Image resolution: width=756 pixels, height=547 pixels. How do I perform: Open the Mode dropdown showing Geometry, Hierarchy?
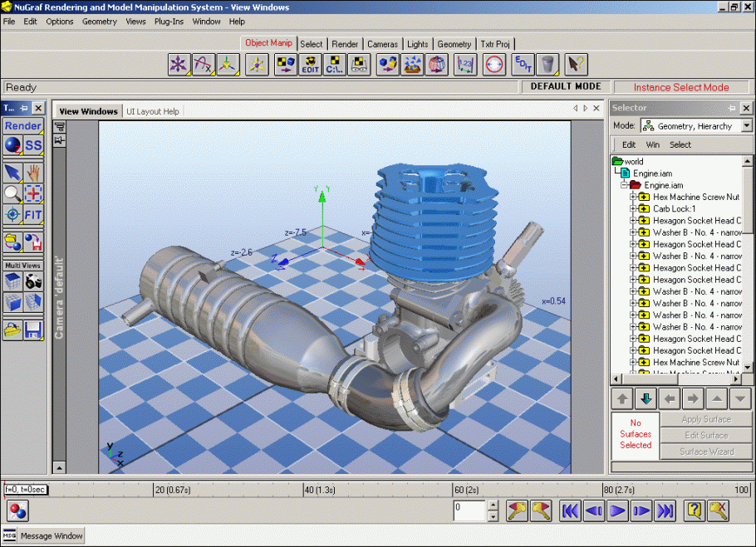(x=746, y=125)
